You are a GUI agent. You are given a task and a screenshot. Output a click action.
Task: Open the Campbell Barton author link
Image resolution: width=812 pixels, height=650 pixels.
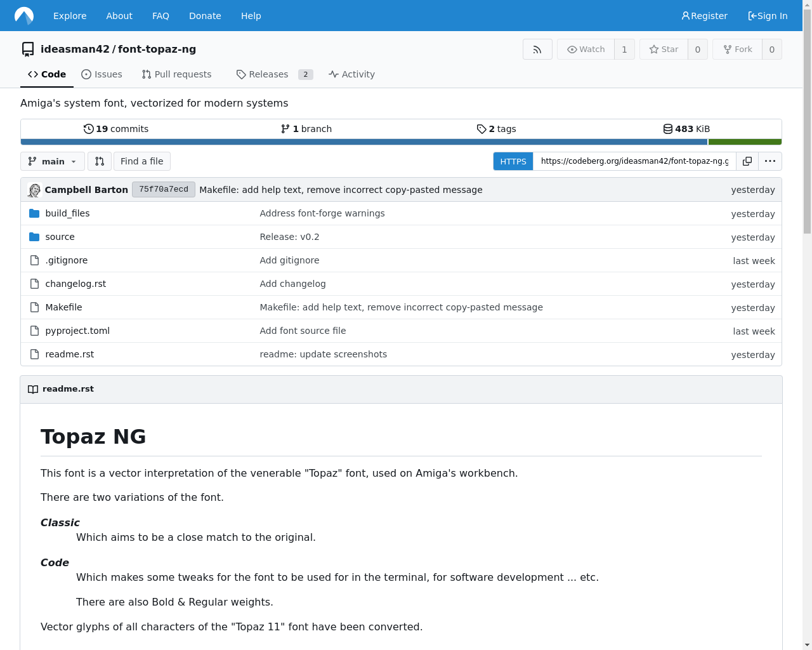pos(86,190)
